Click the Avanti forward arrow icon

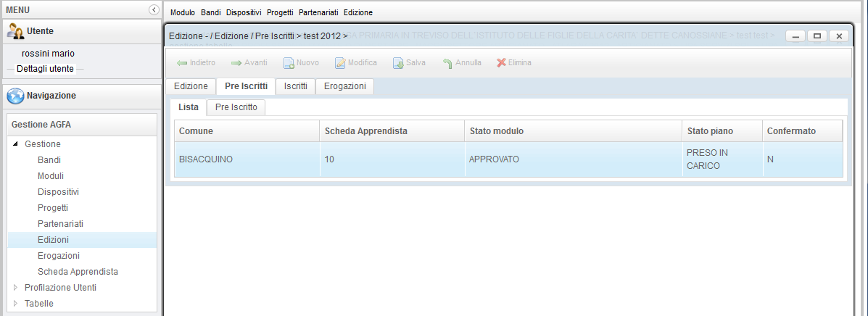[x=236, y=63]
